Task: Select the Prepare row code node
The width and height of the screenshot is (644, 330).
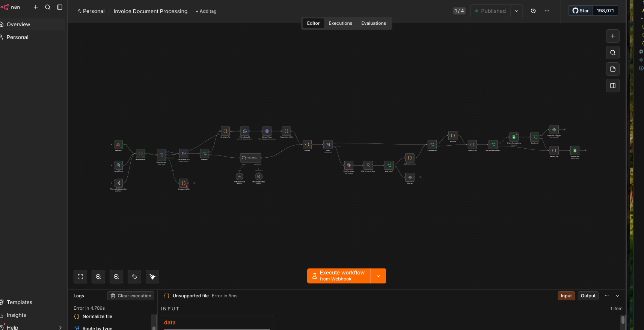Action: click(x=472, y=145)
